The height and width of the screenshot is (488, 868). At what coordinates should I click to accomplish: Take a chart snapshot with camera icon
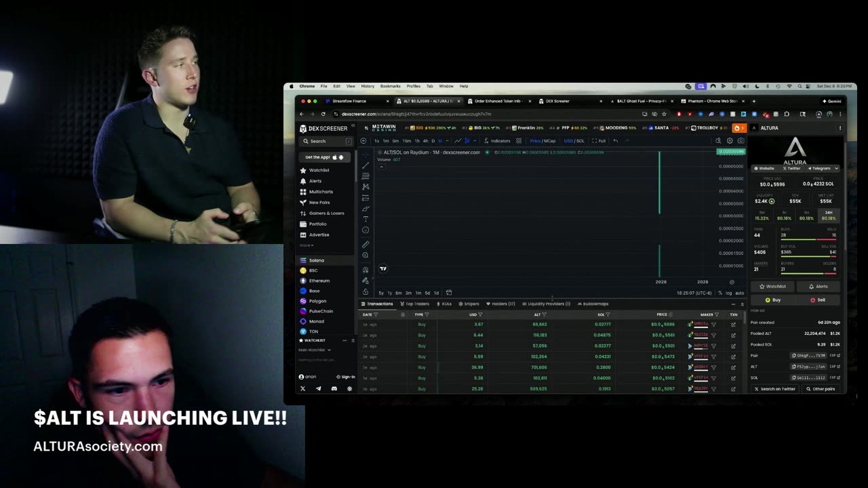point(741,141)
